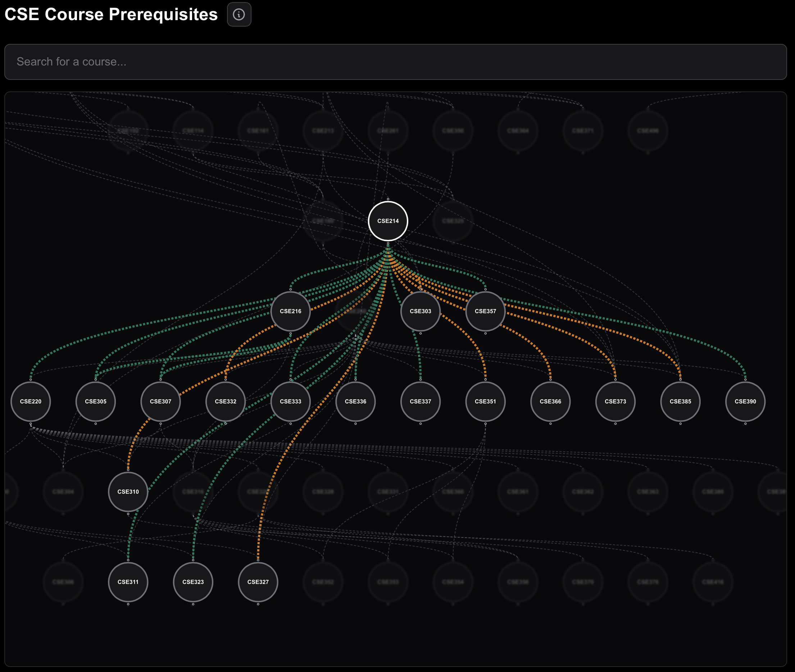Open the CSE336 course node
This screenshot has width=795, height=672.
click(x=355, y=401)
